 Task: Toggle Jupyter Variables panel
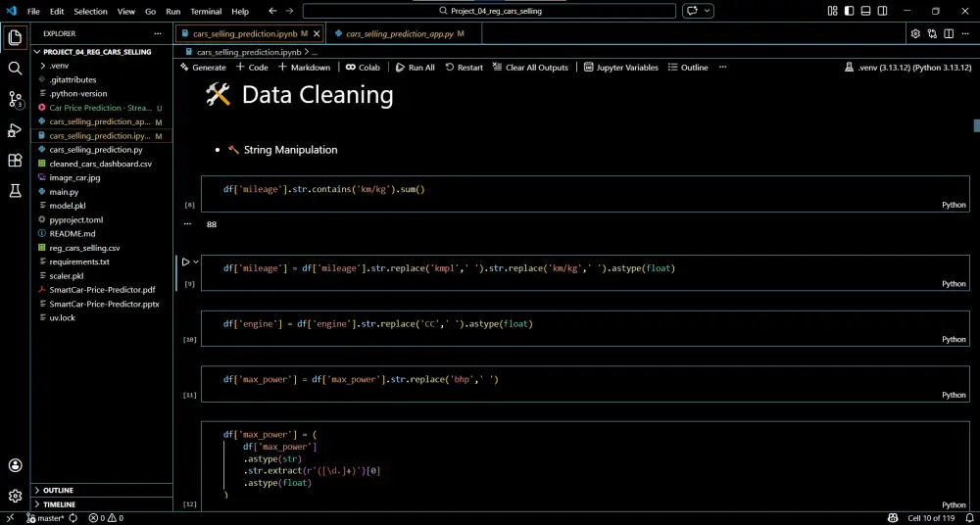(x=620, y=68)
